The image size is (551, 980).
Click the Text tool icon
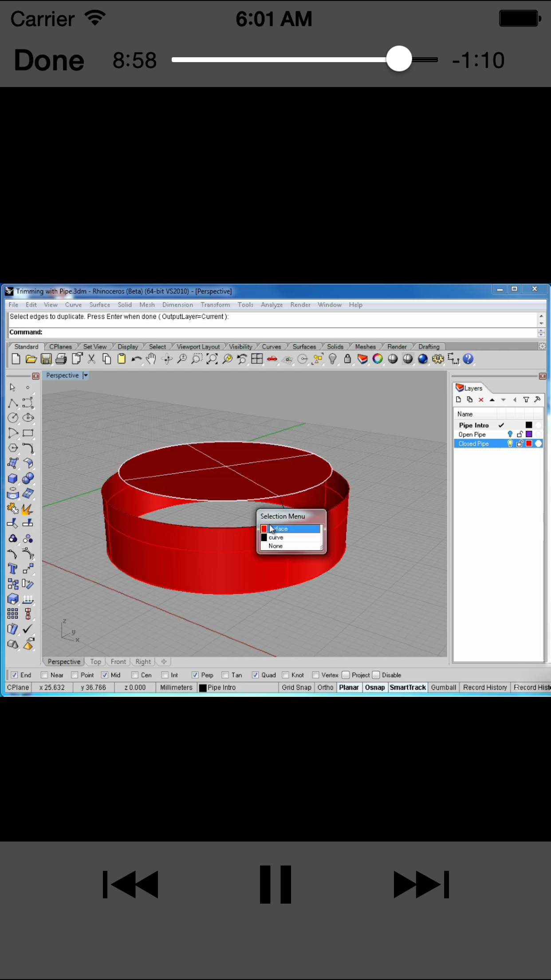pos(12,569)
